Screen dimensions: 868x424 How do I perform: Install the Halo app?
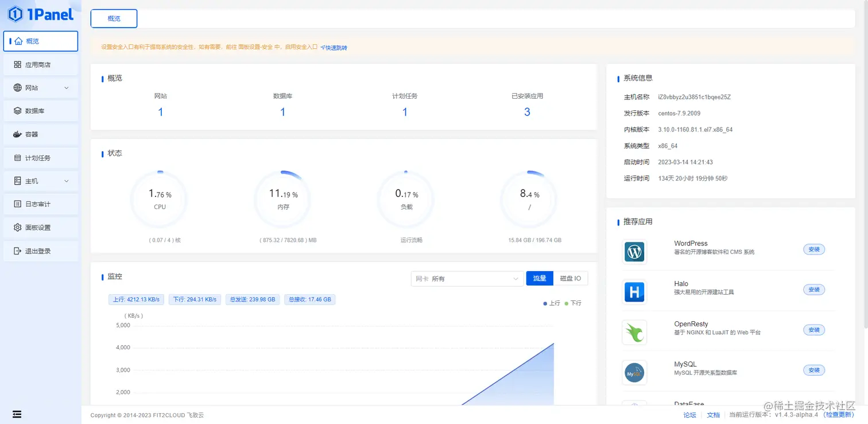click(814, 290)
